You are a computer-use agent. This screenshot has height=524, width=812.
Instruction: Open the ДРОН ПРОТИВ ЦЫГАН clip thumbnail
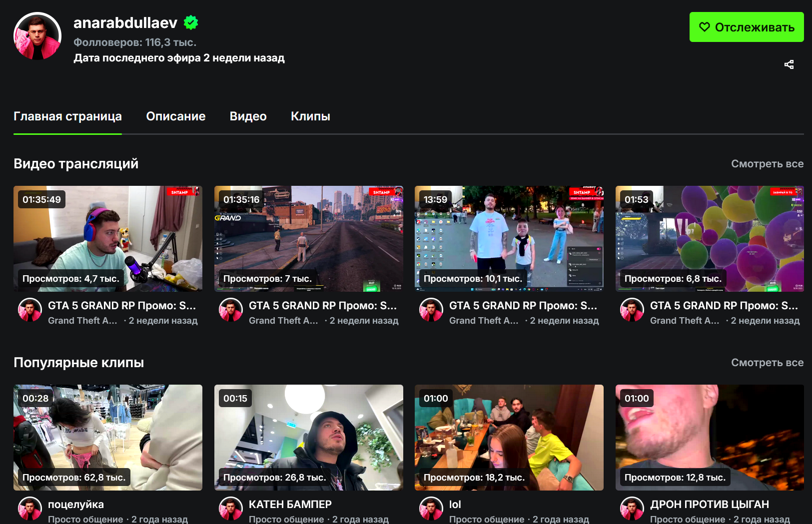[x=710, y=438]
